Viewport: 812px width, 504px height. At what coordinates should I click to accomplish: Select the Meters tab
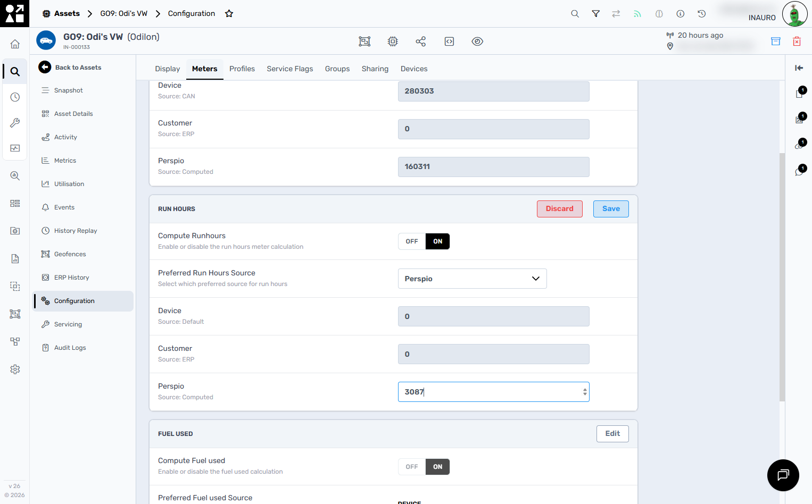click(x=205, y=69)
